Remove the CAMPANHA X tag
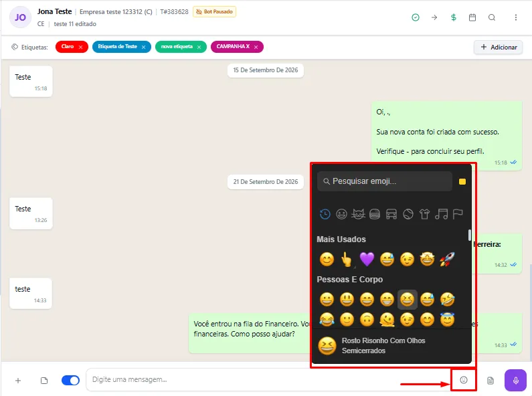 click(256, 47)
